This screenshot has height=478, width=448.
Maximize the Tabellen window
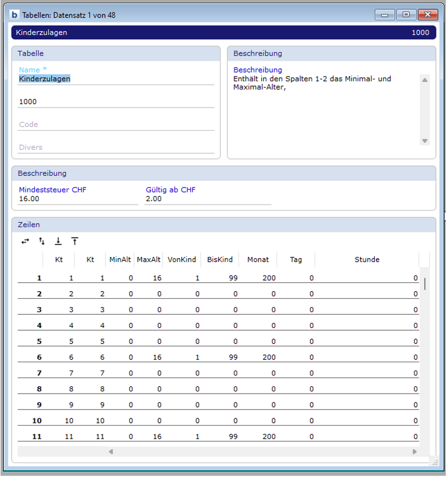[406, 15]
